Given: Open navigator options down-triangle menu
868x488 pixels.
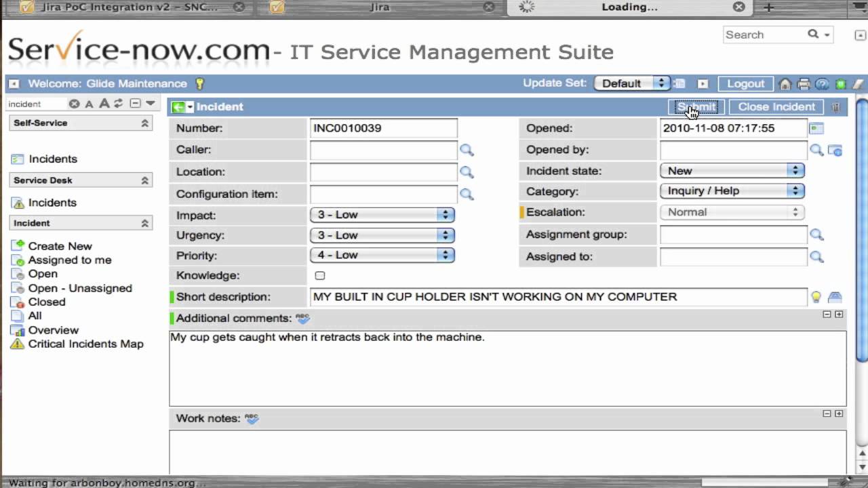Looking at the screenshot, I should (x=151, y=103).
